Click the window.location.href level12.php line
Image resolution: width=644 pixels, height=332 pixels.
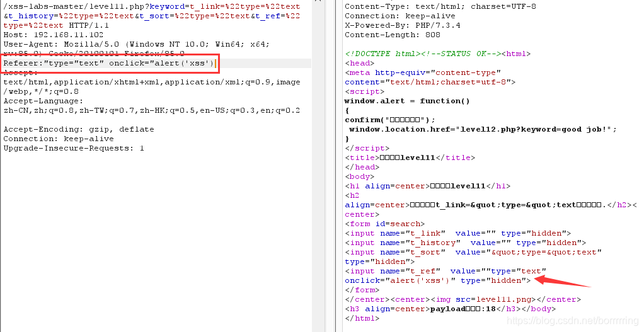point(483,129)
